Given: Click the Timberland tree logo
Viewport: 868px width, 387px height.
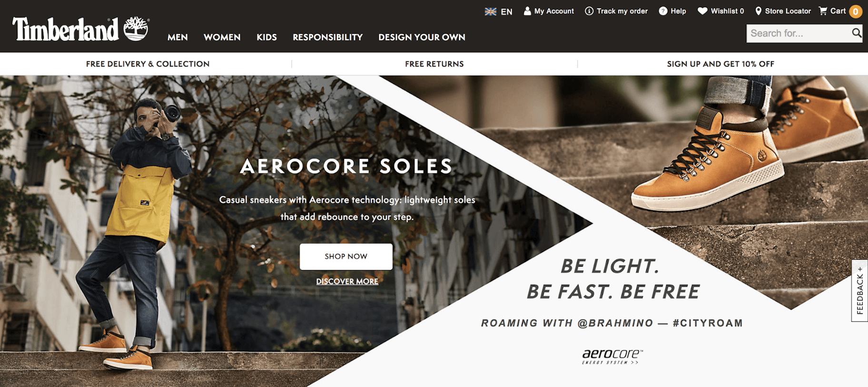Looking at the screenshot, I should tap(137, 29).
